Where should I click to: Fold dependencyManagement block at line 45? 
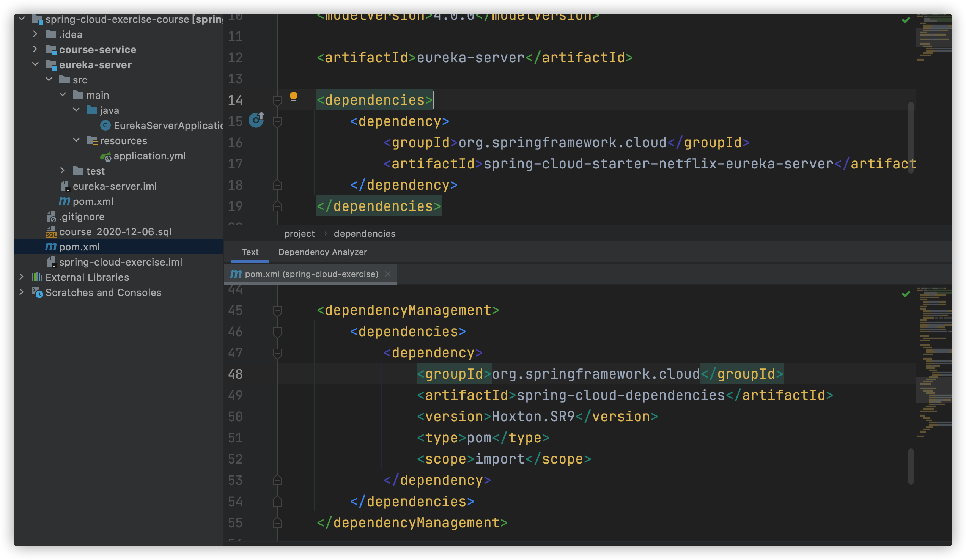tap(277, 310)
